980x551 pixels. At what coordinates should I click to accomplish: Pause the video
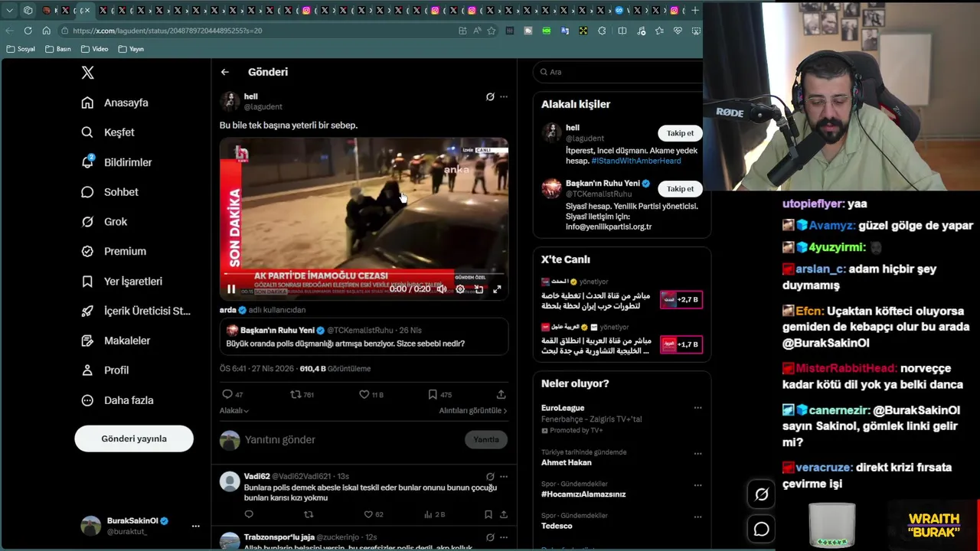pyautogui.click(x=231, y=289)
